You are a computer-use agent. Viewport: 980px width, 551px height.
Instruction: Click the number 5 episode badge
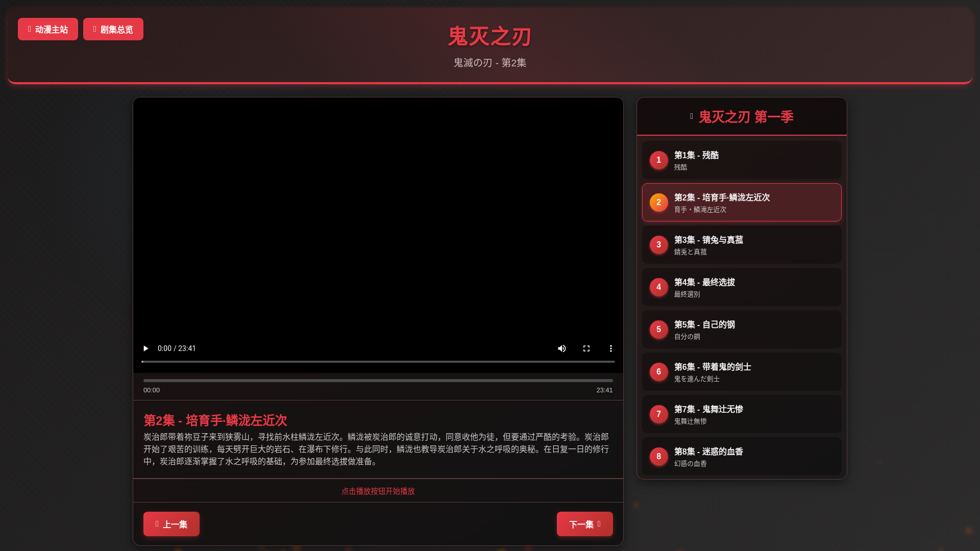[x=659, y=330]
